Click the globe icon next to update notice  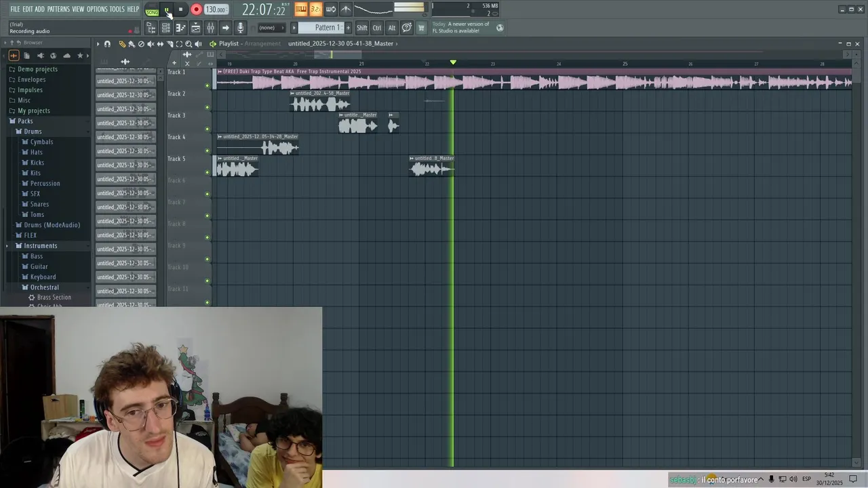click(500, 28)
